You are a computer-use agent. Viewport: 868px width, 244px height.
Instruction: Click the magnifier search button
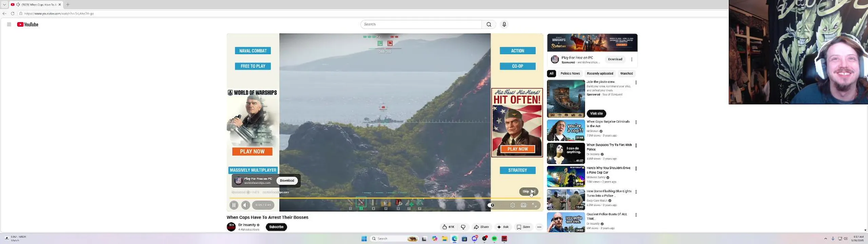[x=489, y=24]
